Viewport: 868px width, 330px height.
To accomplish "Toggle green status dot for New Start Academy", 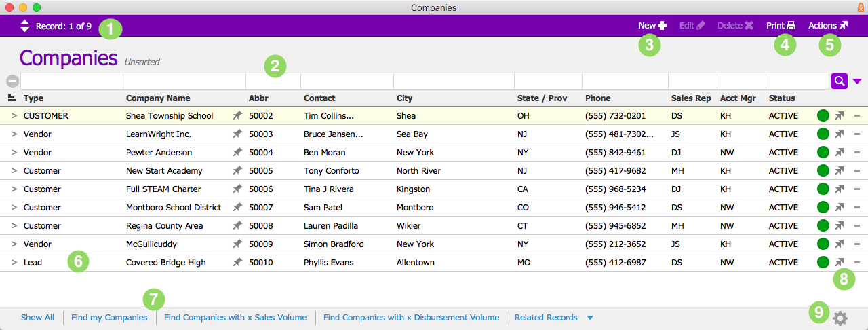I will (x=823, y=170).
